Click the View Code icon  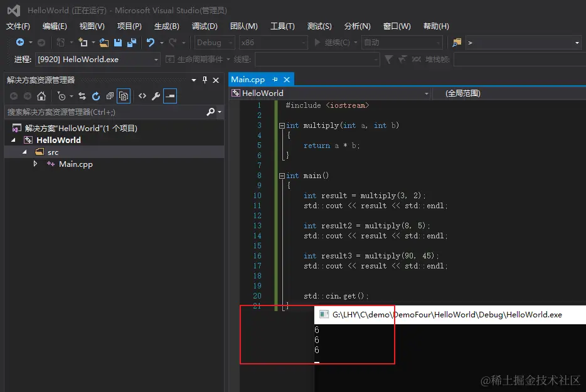[x=142, y=96]
